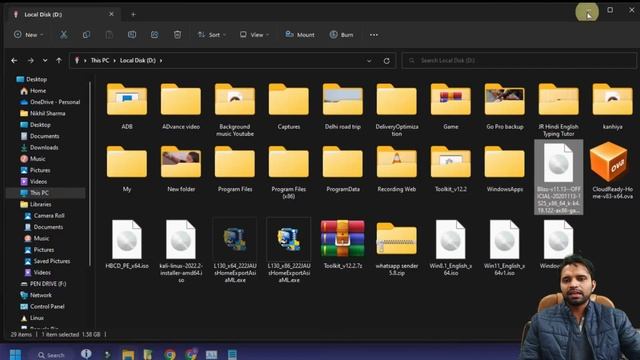Open the Windows Start button
Image resolution: width=640 pixels, height=360 pixels.
16,354
